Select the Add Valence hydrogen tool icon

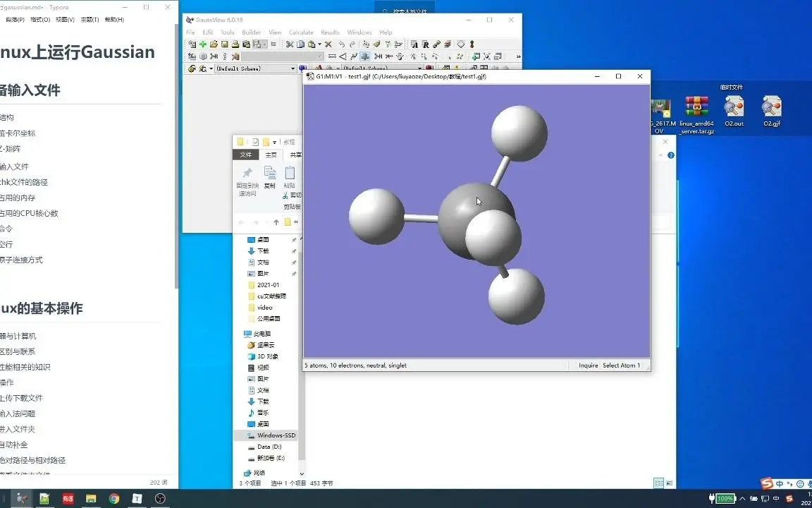coord(378,56)
